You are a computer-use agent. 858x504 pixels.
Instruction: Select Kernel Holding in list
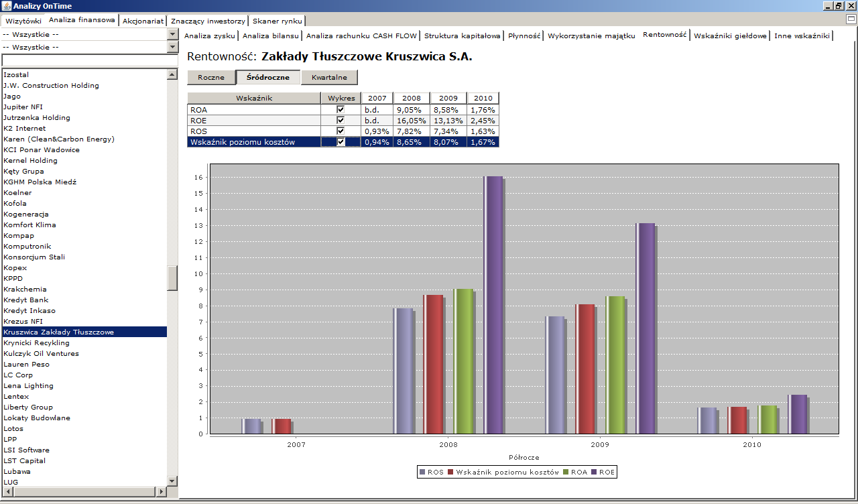coord(84,160)
